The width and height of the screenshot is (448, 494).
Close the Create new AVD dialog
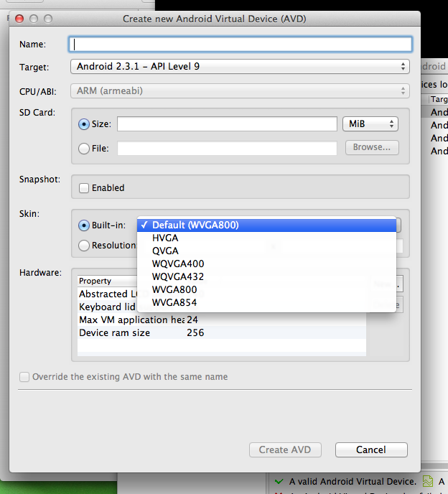pyautogui.click(x=19, y=19)
